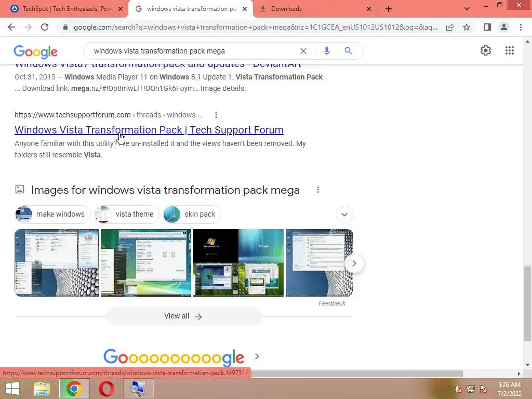The width and height of the screenshot is (532, 399).
Task: Open Google quick settings gear
Action: click(x=486, y=50)
